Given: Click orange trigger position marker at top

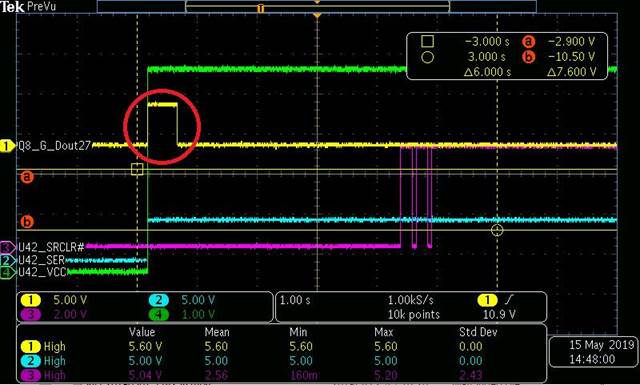Looking at the screenshot, I should click(317, 16).
